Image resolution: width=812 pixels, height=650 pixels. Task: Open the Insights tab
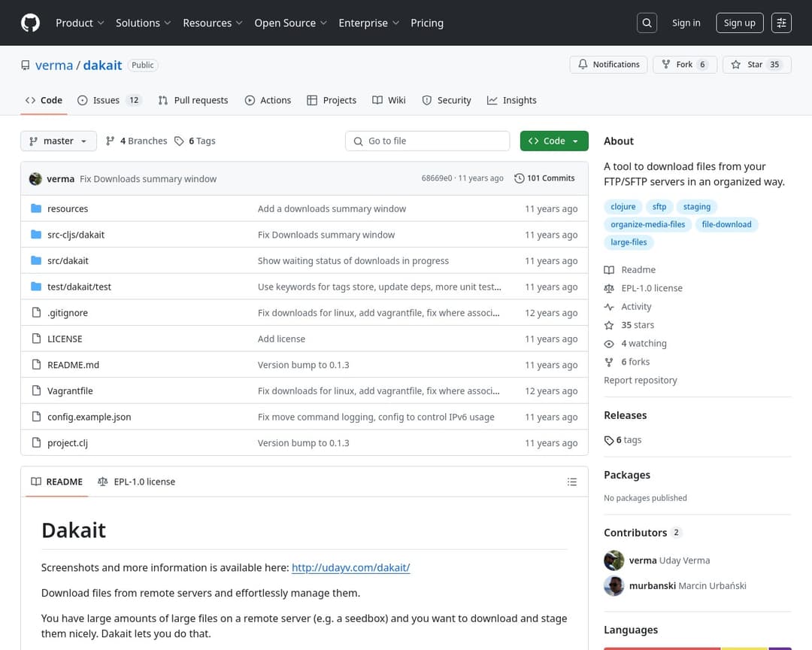point(512,100)
